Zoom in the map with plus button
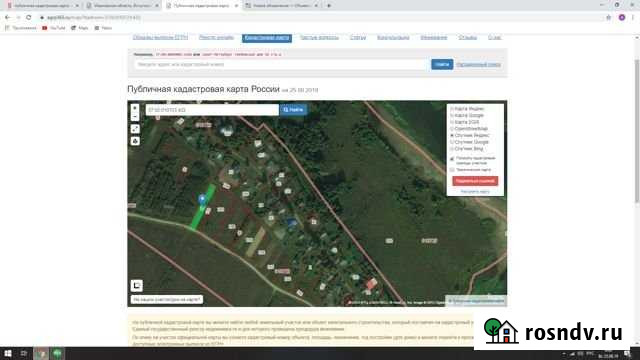This screenshot has width=640, height=360. [135, 108]
